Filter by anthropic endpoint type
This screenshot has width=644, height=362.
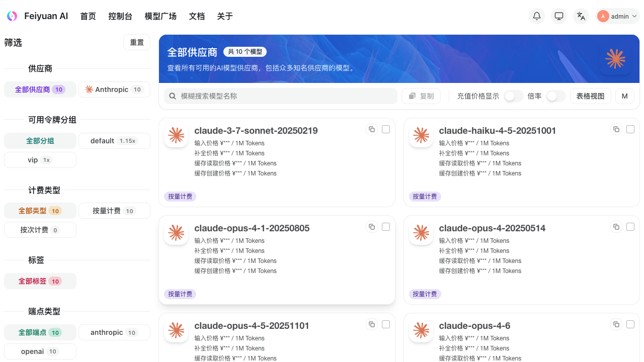tap(114, 332)
